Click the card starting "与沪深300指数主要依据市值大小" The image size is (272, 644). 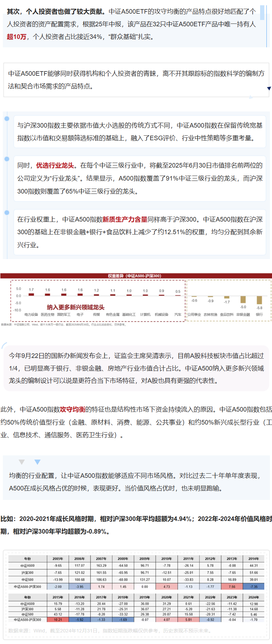coord(140,132)
